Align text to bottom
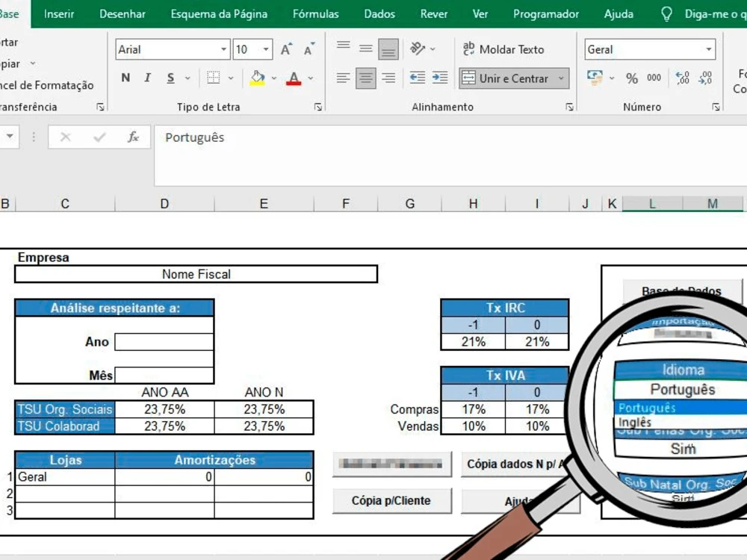Image resolution: width=747 pixels, height=560 pixels. 388,49
